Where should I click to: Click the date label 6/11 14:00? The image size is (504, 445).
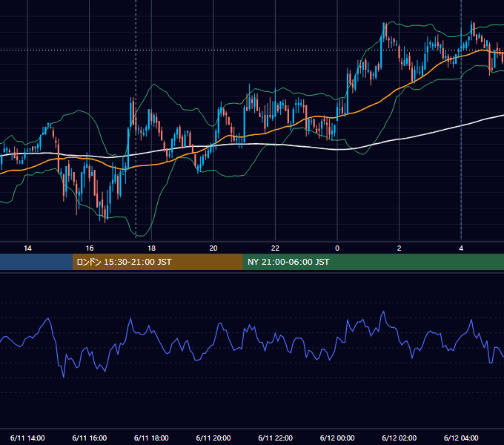[x=27, y=438]
